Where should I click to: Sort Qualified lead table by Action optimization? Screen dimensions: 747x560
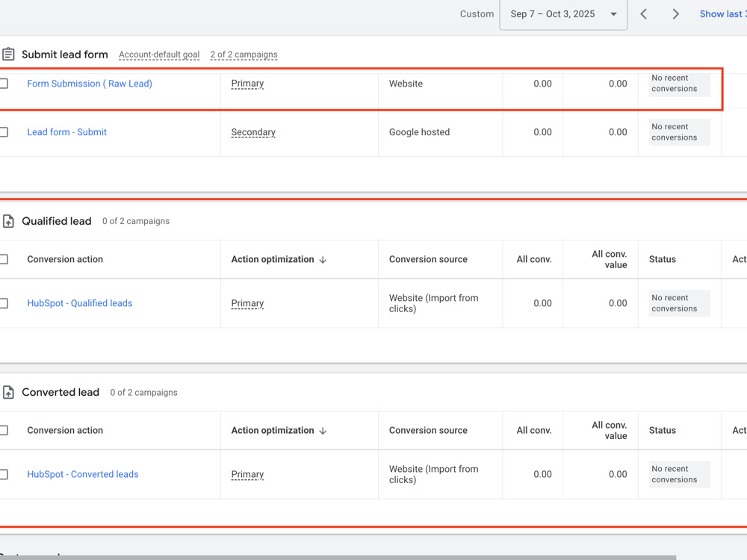279,260
